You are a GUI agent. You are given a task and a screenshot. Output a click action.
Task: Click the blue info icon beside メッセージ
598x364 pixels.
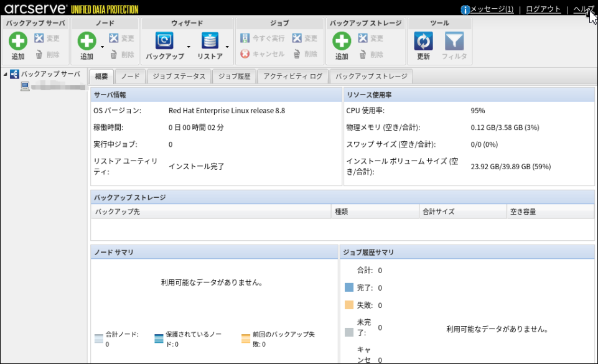tap(465, 9)
